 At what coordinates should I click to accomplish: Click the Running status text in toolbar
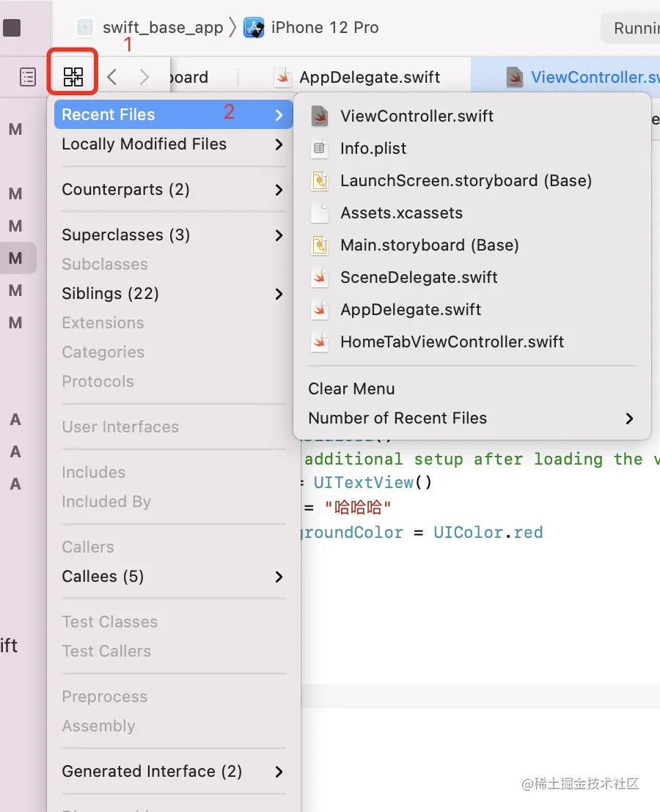(x=637, y=28)
